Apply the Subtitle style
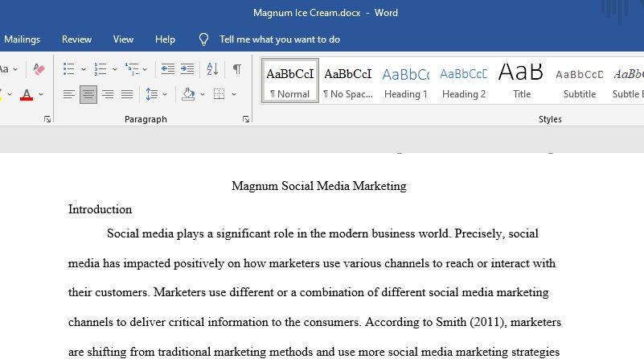Image resolution: width=644 pixels, height=359 pixels. 580,80
